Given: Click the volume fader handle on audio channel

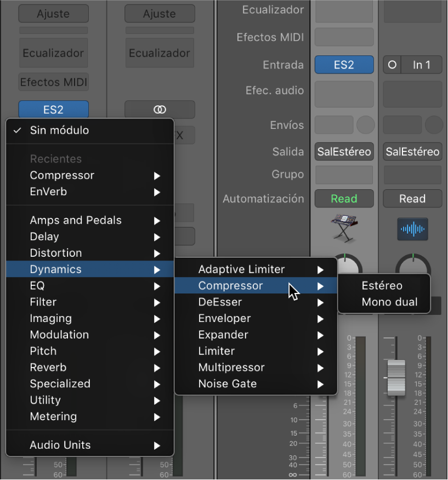Looking at the screenshot, I should (396, 377).
